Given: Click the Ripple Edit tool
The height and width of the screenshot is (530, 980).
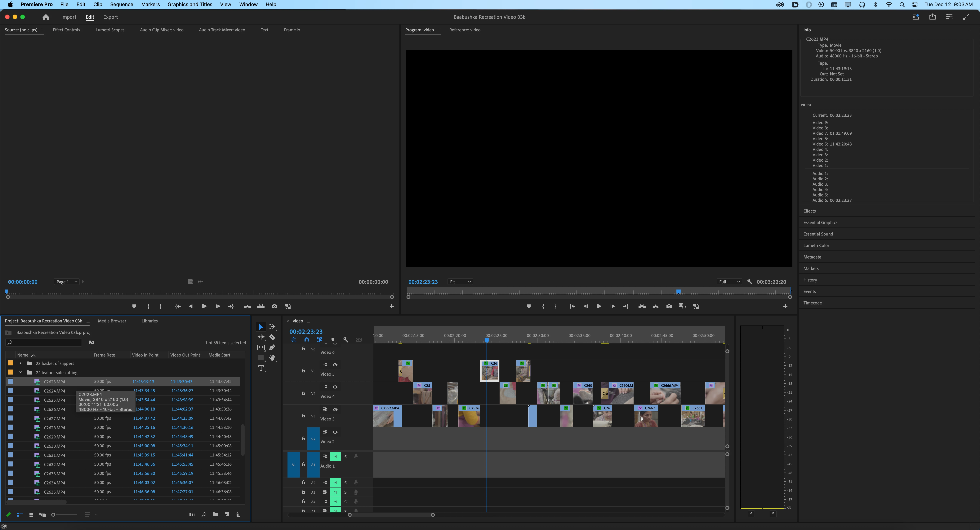Looking at the screenshot, I should click(x=261, y=337).
